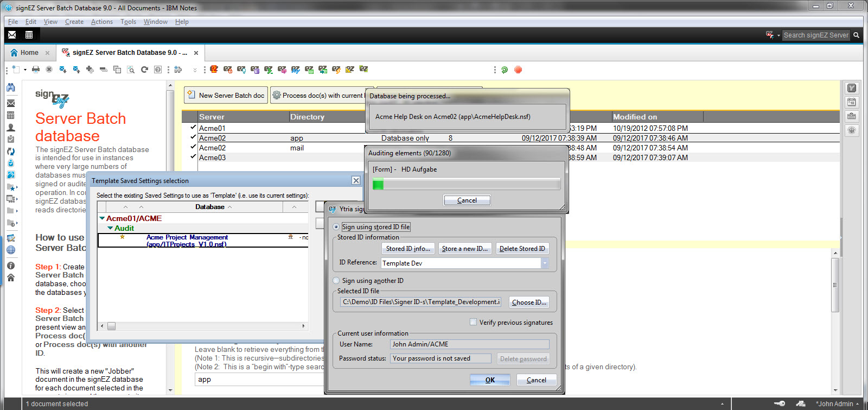Click the signEZ icon with lightning badge

point(336,70)
